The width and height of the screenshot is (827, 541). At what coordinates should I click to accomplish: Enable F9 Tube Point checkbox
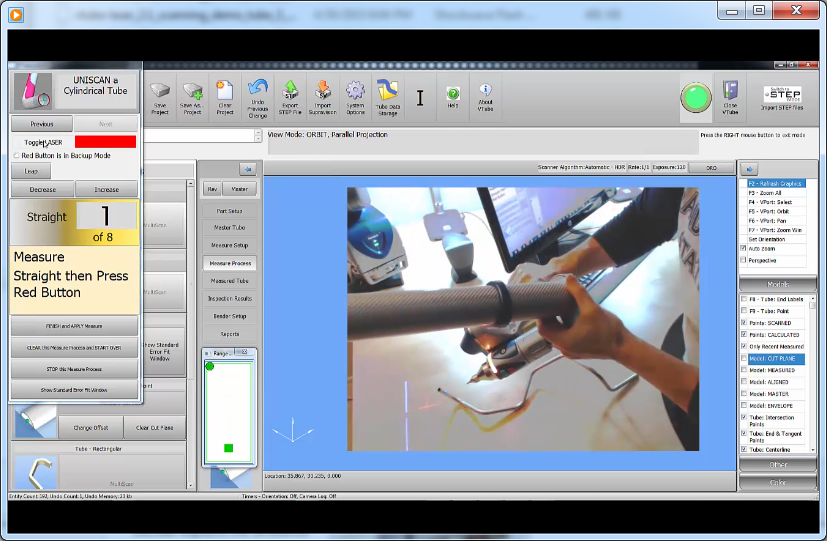click(x=744, y=311)
